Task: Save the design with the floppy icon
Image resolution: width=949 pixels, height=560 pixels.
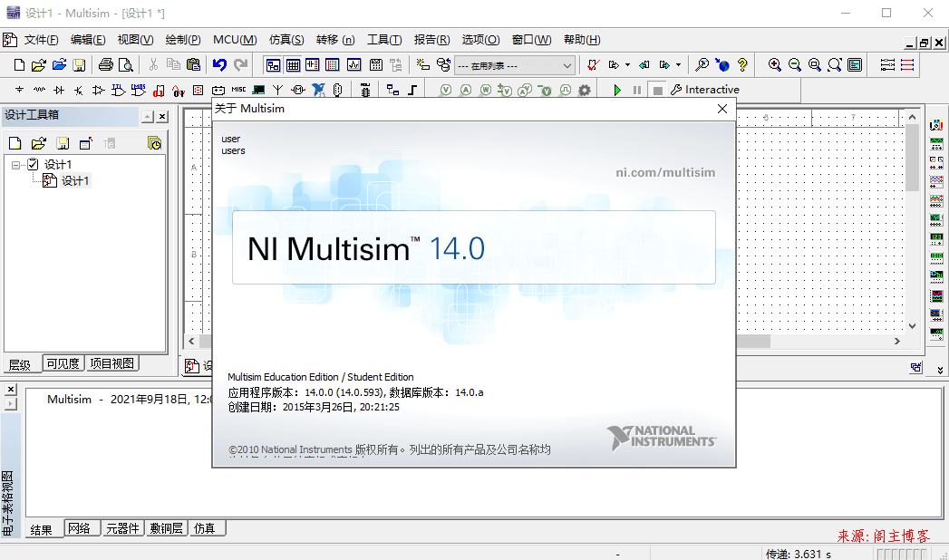Action: tap(79, 64)
